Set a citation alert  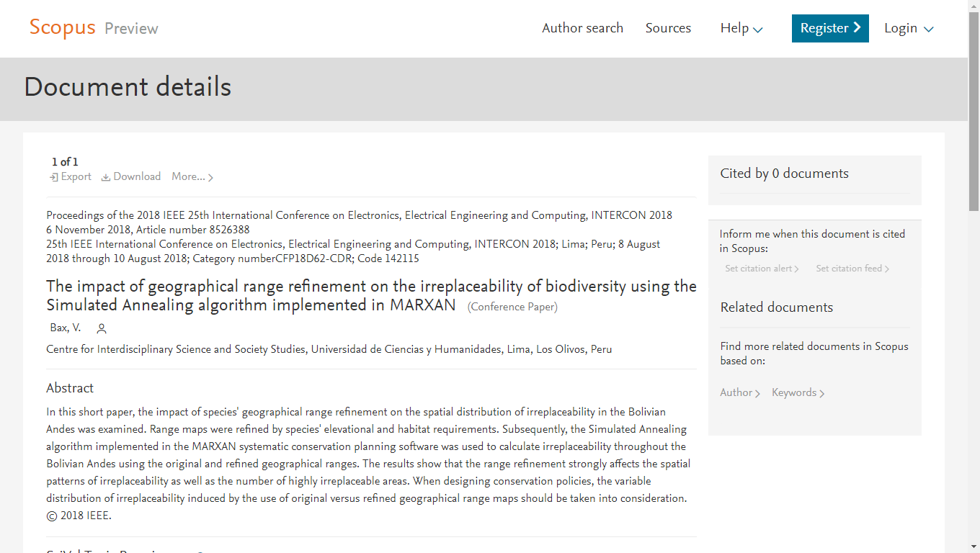[762, 269]
